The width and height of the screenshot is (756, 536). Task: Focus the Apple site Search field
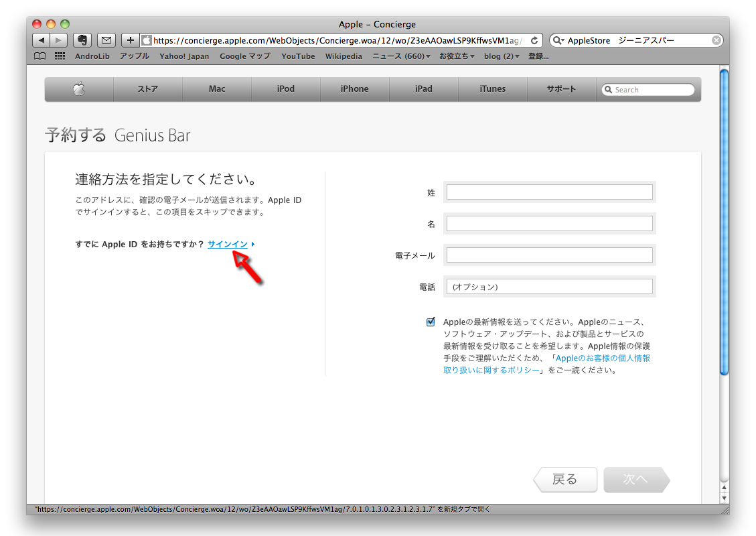[648, 90]
